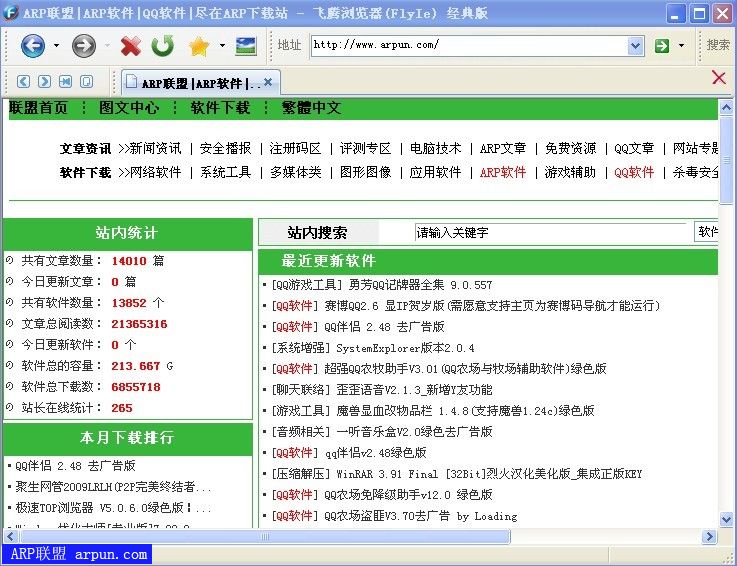Expand the address bar URL dropdown
This screenshot has width=737, height=566.
coord(635,46)
